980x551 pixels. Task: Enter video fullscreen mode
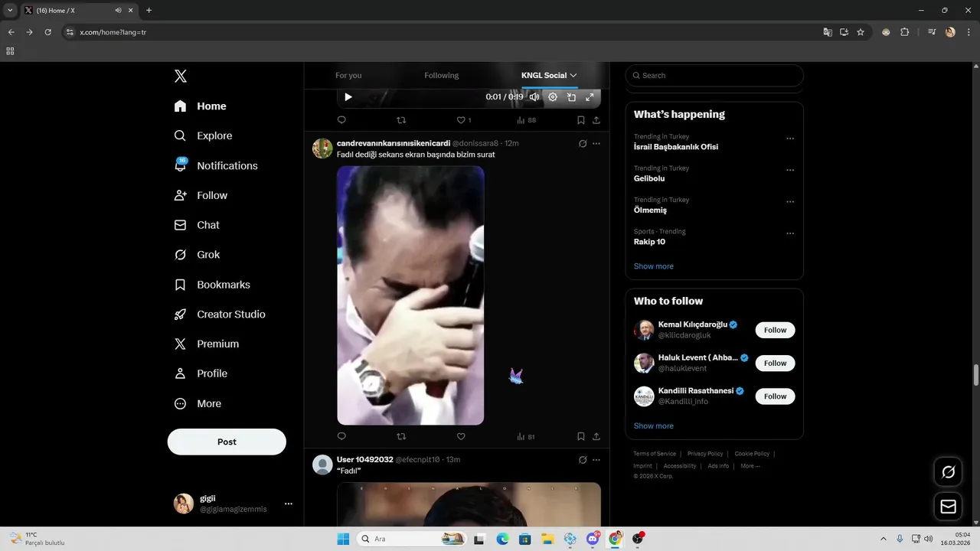[590, 97]
